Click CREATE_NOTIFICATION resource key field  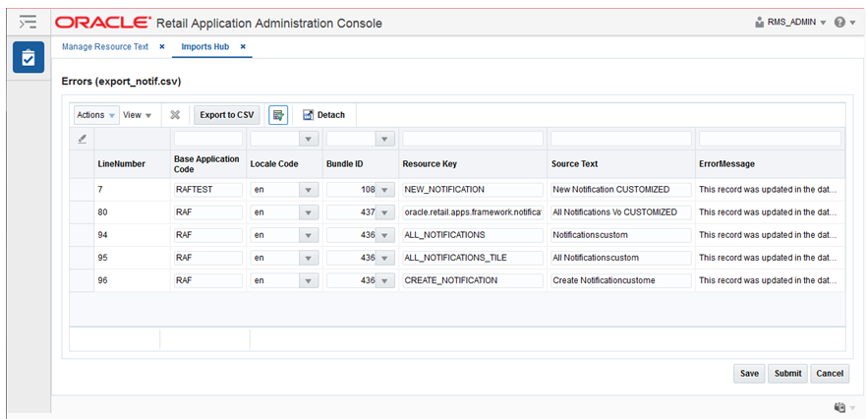pyautogui.click(x=473, y=280)
